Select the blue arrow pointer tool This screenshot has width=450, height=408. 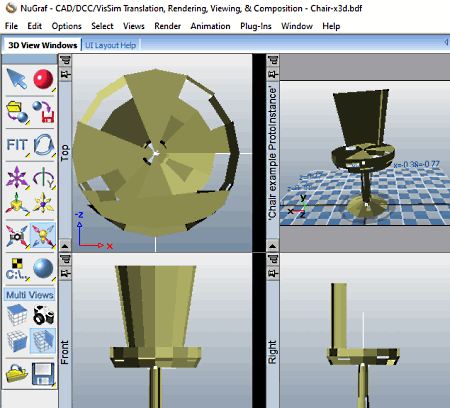pyautogui.click(x=17, y=79)
